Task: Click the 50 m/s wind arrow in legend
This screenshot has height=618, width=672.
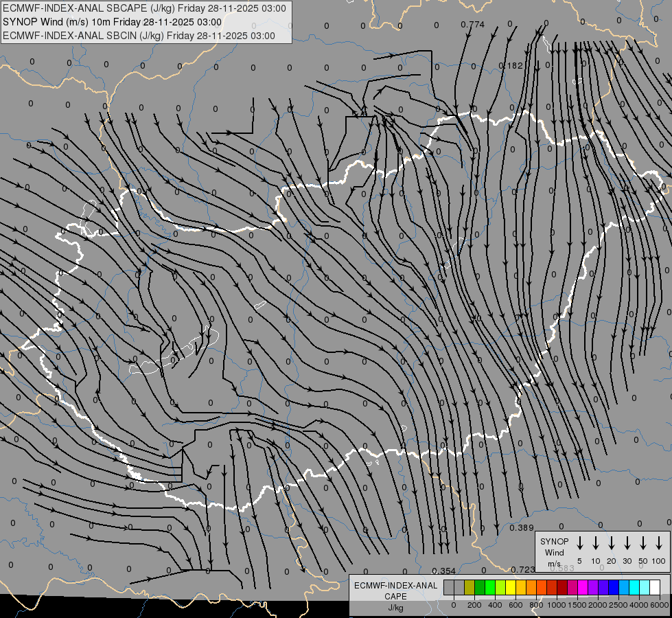Action: (643, 543)
